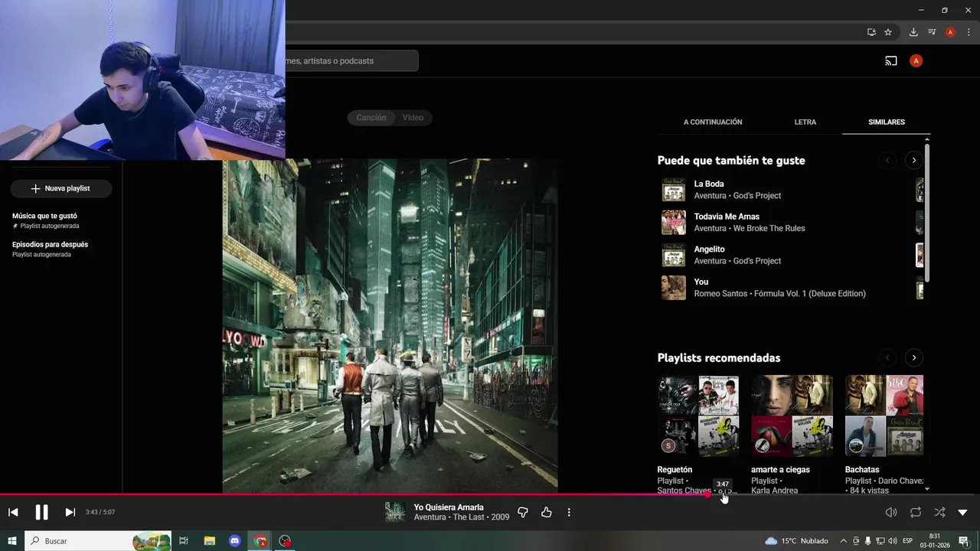This screenshot has width=980, height=551.
Task: Click the Reguetón playlist title
Action: tap(675, 470)
